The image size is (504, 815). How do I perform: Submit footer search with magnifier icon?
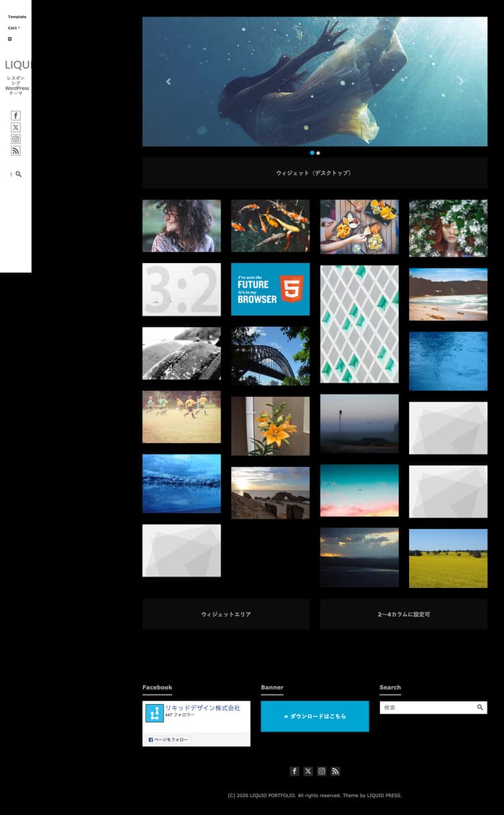(480, 708)
